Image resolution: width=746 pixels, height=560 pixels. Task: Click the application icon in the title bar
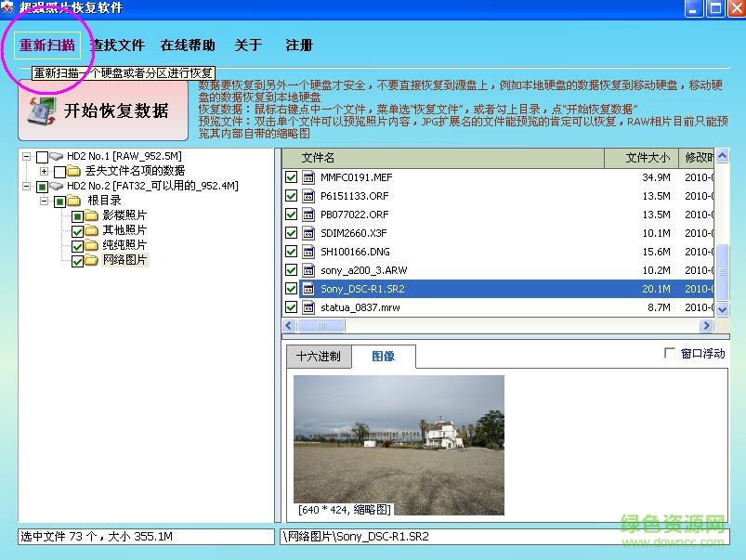9,7
